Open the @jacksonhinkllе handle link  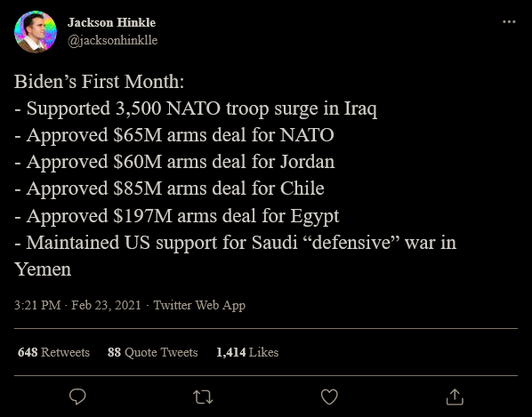click(x=113, y=40)
